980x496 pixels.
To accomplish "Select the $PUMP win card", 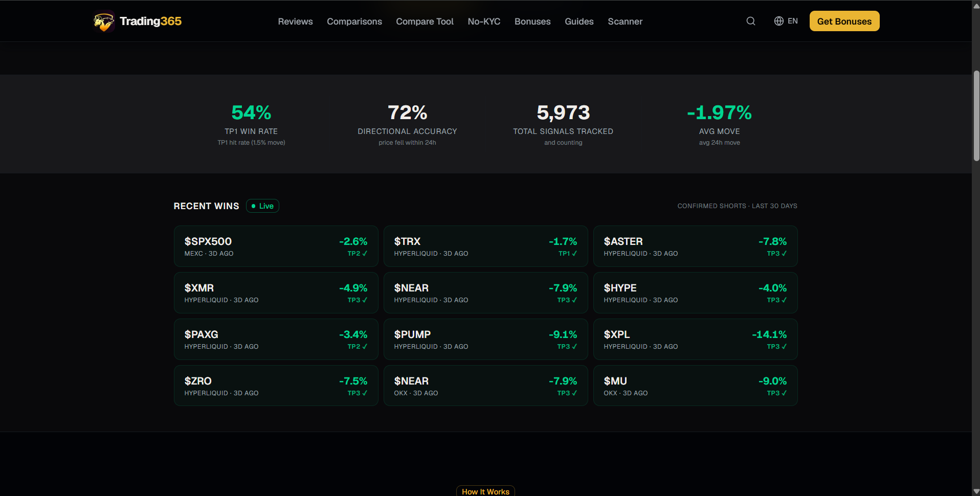I will coord(485,339).
